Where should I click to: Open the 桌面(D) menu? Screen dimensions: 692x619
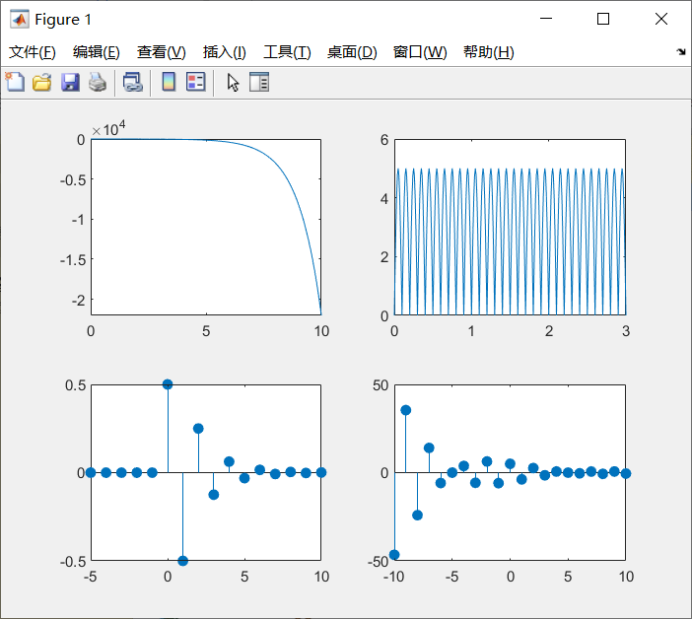tap(352, 52)
